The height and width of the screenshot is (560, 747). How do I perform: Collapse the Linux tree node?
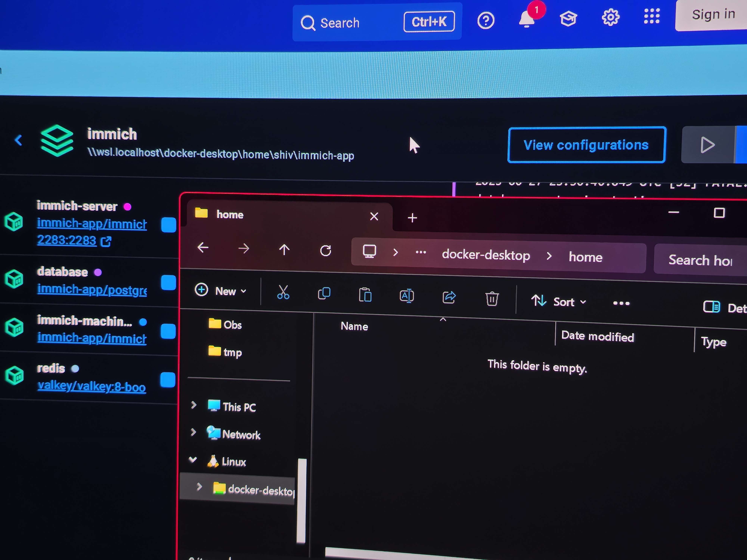pyautogui.click(x=193, y=459)
